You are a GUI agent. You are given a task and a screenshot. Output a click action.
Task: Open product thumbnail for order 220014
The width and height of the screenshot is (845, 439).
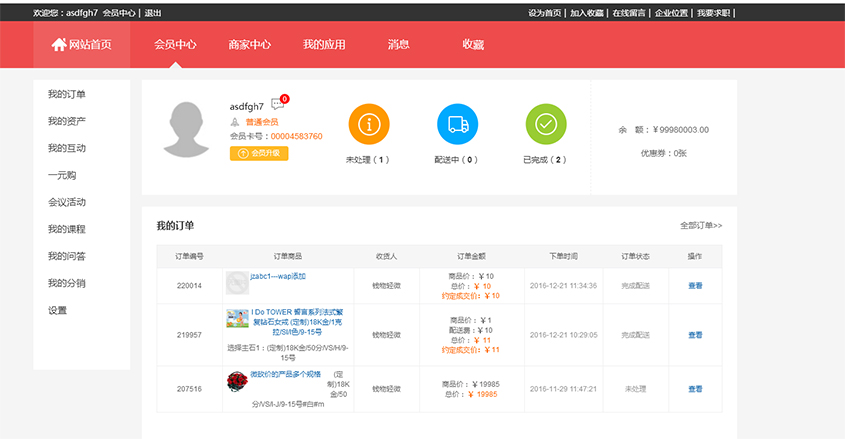[237, 283]
